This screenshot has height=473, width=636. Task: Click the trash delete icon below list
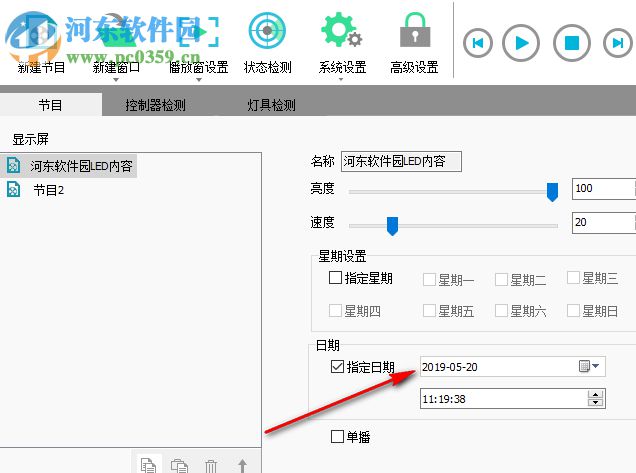pos(211,466)
